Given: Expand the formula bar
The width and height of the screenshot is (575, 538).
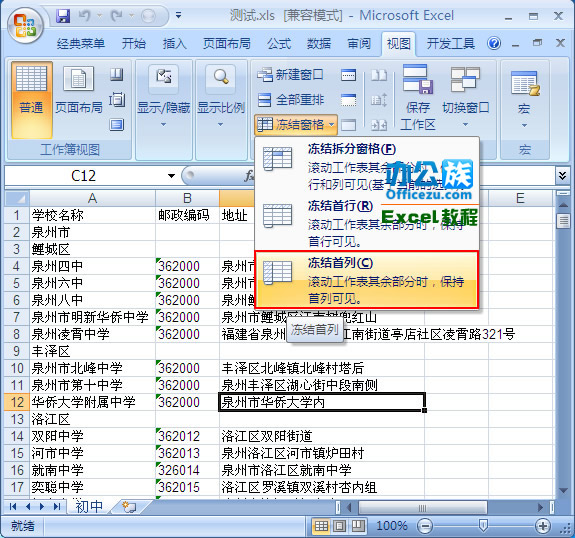Looking at the screenshot, I should (562, 175).
